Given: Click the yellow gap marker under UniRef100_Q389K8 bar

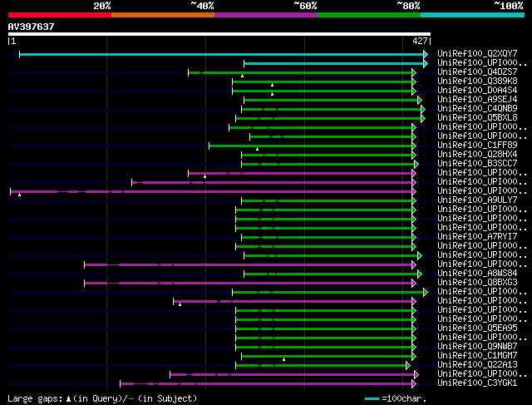Looking at the screenshot, I should 272,85.
